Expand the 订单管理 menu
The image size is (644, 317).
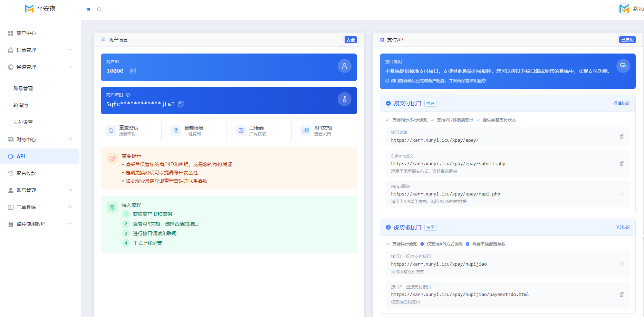40,50
